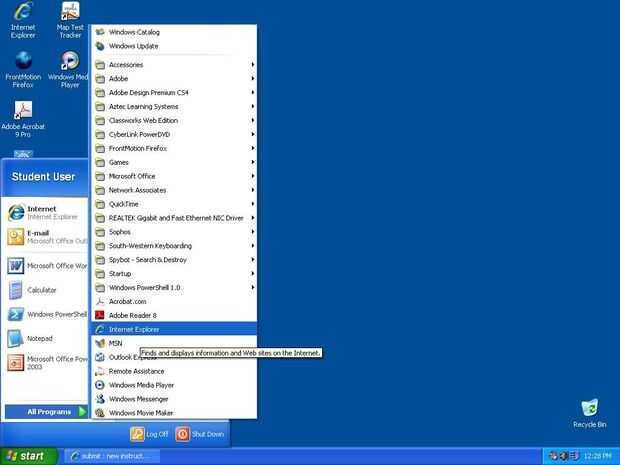Click the All Programs button
Image resolution: width=620 pixels, height=465 pixels.
click(46, 412)
